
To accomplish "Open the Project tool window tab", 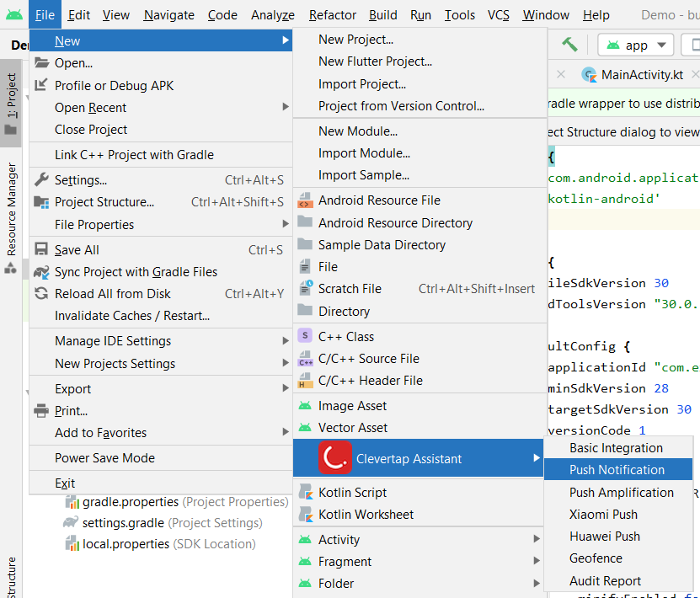I will click(11, 104).
